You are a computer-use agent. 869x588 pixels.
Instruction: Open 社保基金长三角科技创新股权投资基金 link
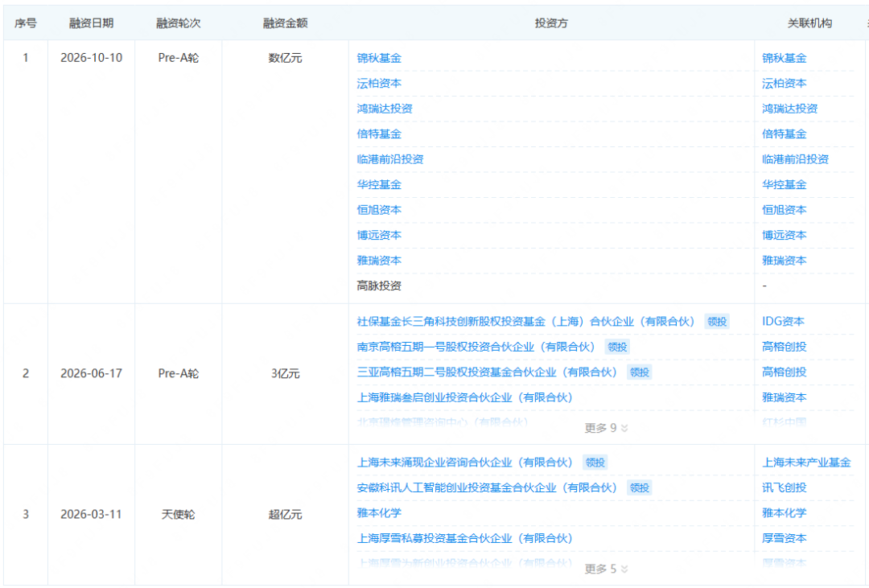click(525, 322)
